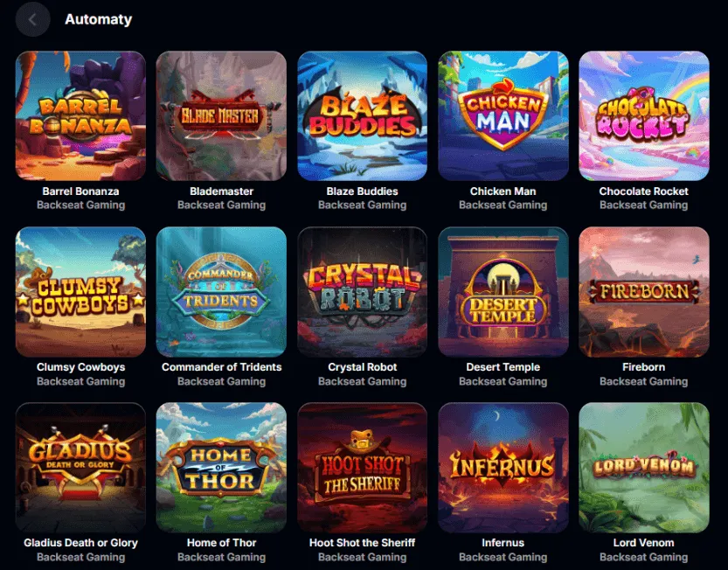Open the Barrel Bonanza game tile
728x570 pixels.
pos(80,115)
